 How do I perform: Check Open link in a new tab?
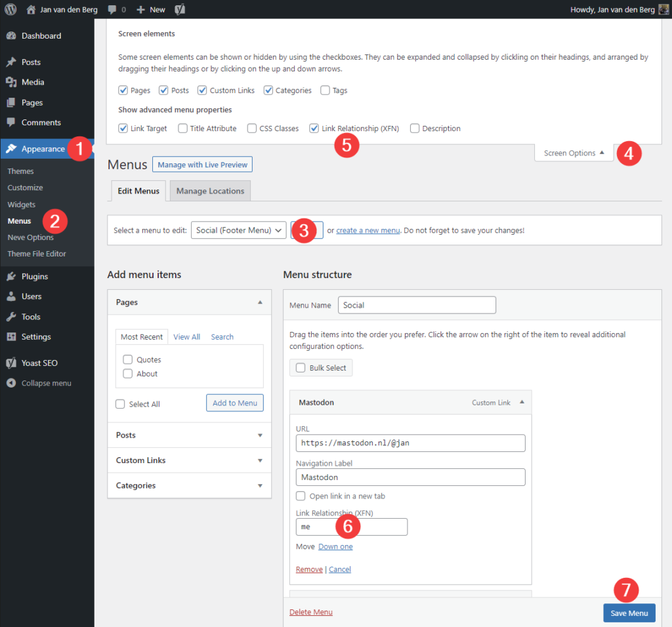click(x=301, y=496)
